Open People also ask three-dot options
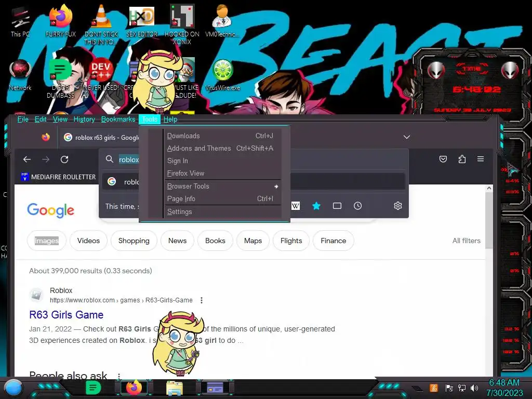The width and height of the screenshot is (532, 399). click(119, 376)
